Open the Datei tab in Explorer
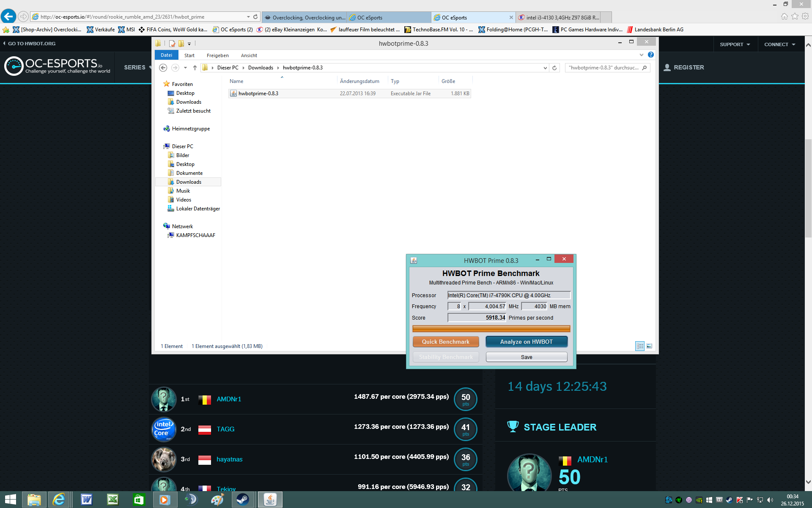The width and height of the screenshot is (812, 508). pyautogui.click(x=166, y=55)
